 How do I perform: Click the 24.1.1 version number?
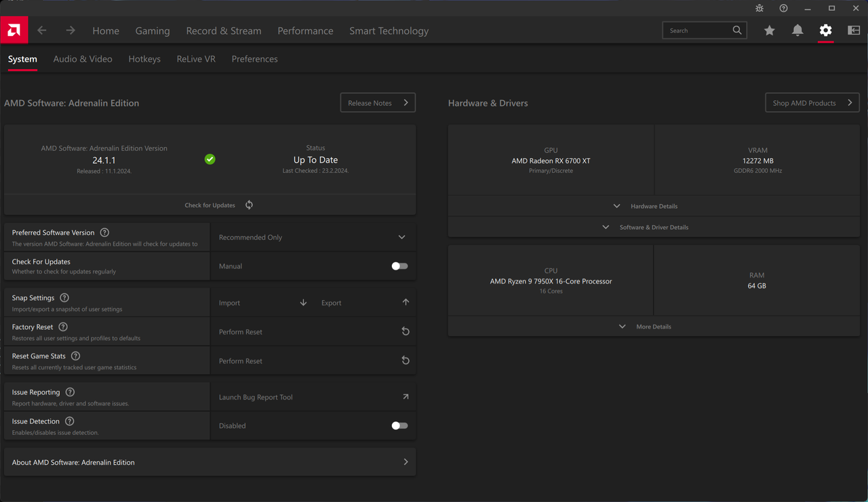click(104, 161)
